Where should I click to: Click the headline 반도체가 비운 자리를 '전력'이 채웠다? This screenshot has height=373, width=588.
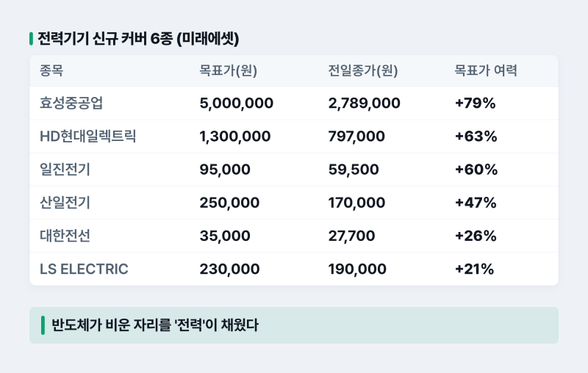coord(155,325)
